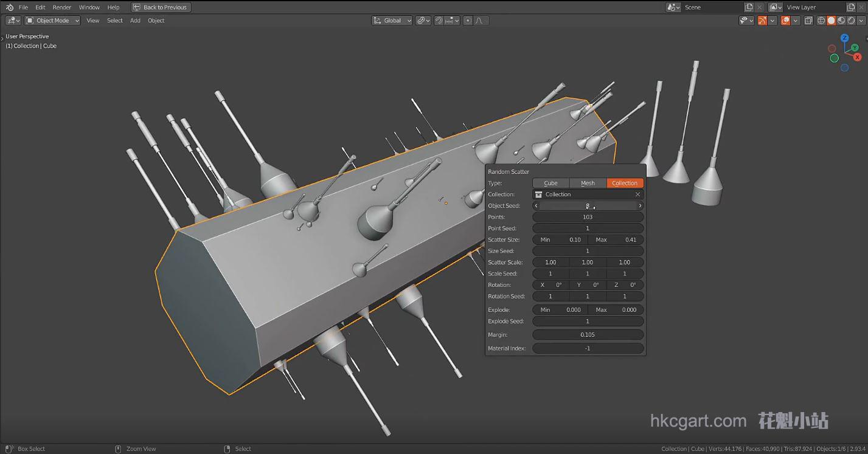Click the Scatter Size Min field
This screenshot has width=868, height=454.
point(560,239)
